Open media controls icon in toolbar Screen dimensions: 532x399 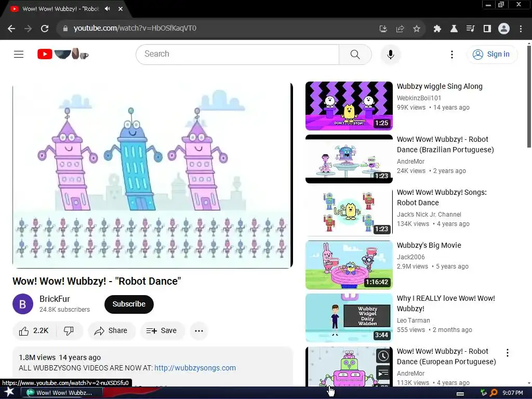coord(471,29)
